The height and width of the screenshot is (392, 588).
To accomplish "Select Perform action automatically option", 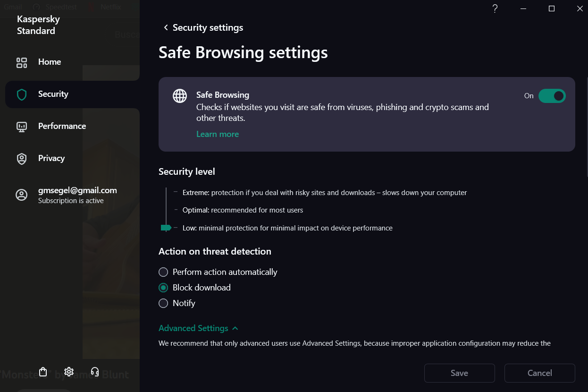I will [x=163, y=272].
